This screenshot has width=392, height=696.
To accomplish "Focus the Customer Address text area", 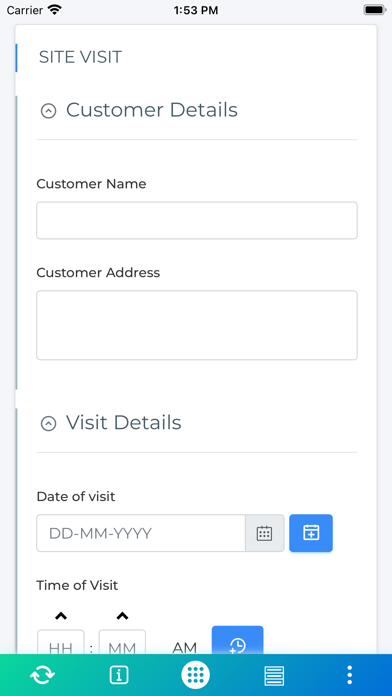I will (x=197, y=325).
